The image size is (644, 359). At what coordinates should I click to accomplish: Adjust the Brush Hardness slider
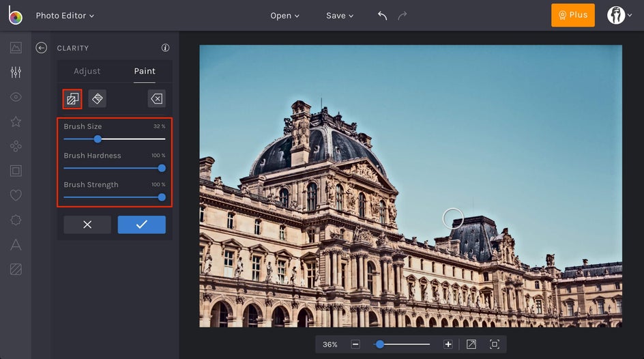pos(114,168)
